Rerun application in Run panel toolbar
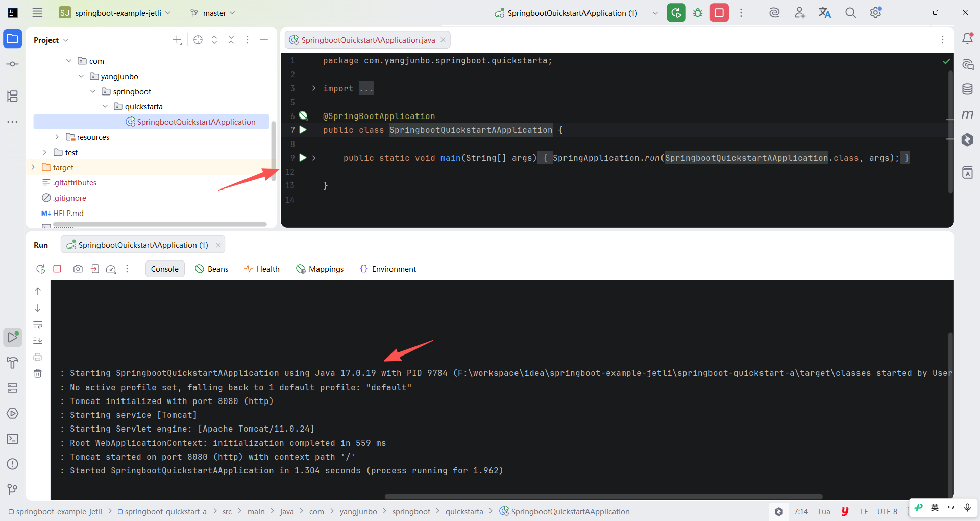The height and width of the screenshot is (521, 980). [x=41, y=269]
